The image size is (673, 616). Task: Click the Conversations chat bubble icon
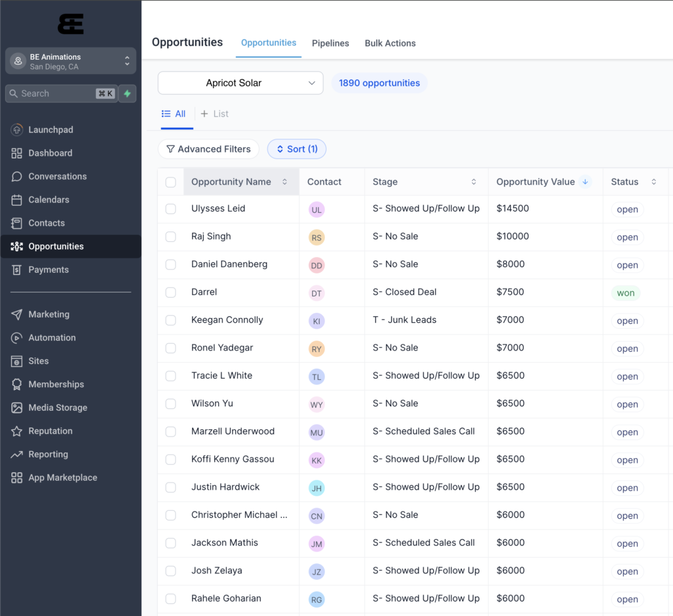16,177
